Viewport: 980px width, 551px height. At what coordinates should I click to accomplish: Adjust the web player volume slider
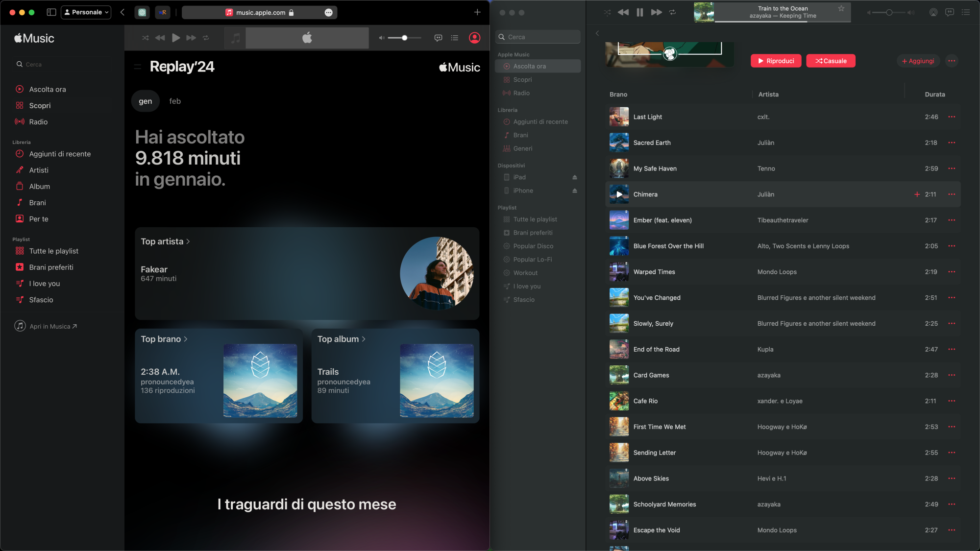[x=404, y=38]
